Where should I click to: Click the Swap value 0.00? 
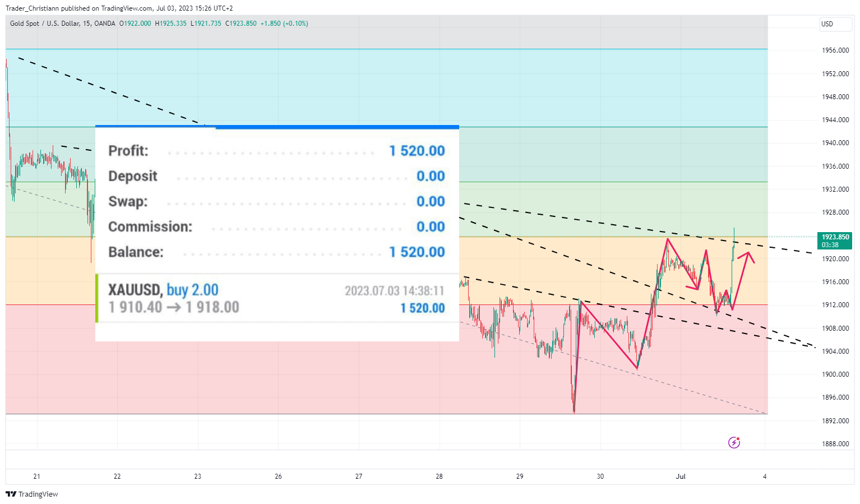(431, 201)
